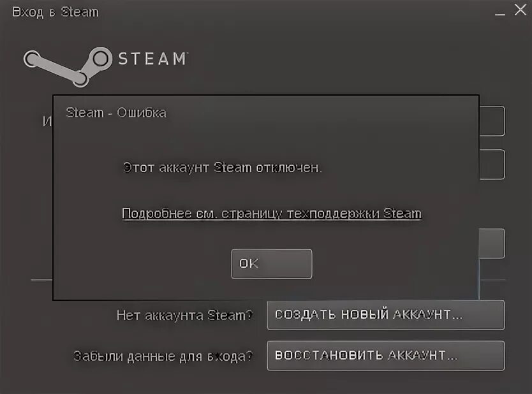
Task: Select the Этот аккаунт Steam отключен message
Action: tap(222, 168)
